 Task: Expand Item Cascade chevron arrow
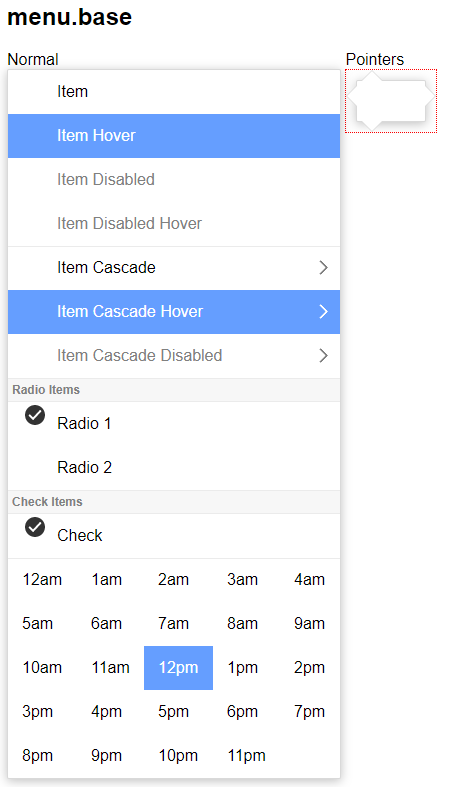pos(323,268)
